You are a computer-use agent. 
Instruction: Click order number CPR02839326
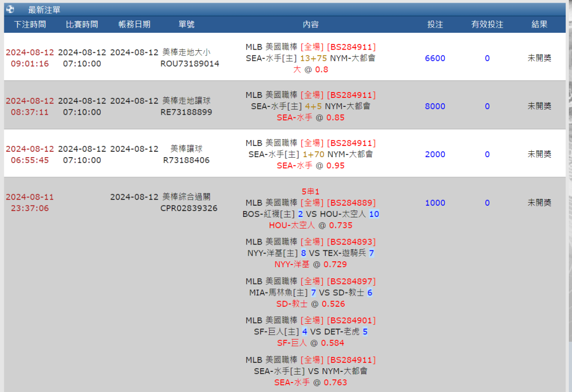tap(189, 208)
